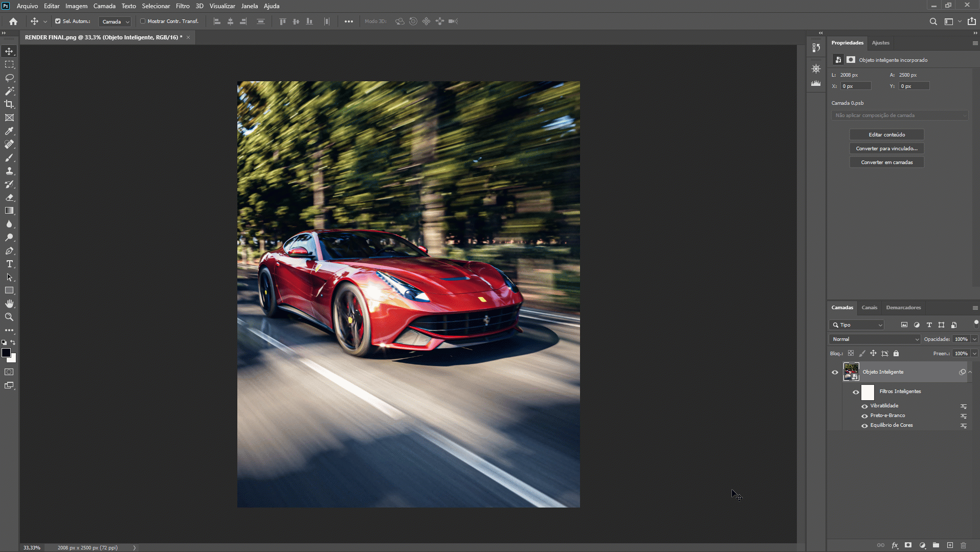Hide the Vibratilidade filter
Viewport: 980px width, 552px height.
(864, 406)
